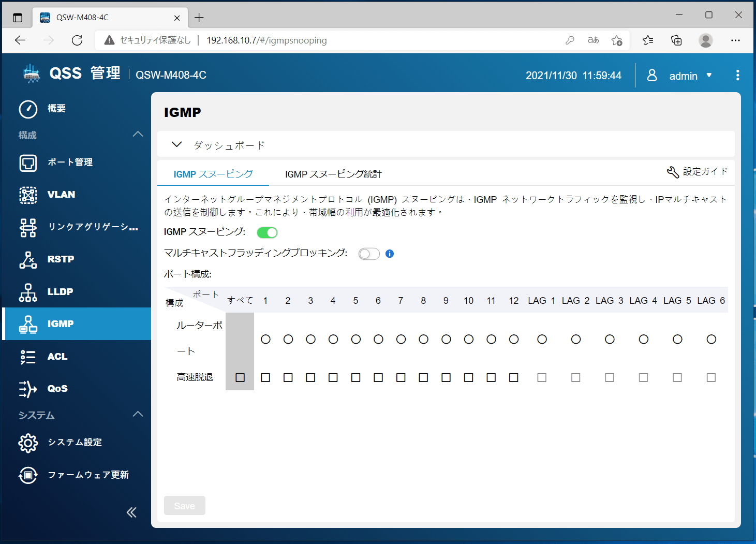Click the blue info icon beside multicast blocking
Viewport: 756px width, 544px height.
coord(390,254)
